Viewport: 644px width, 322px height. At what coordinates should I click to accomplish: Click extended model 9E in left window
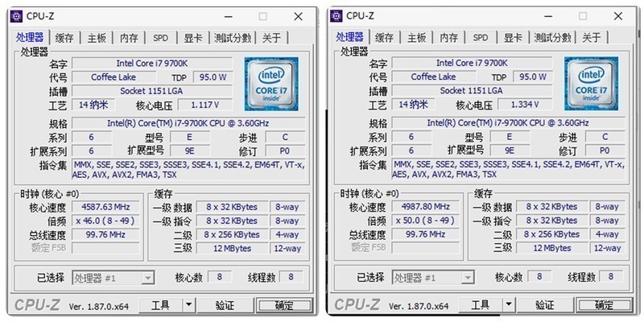(190, 151)
